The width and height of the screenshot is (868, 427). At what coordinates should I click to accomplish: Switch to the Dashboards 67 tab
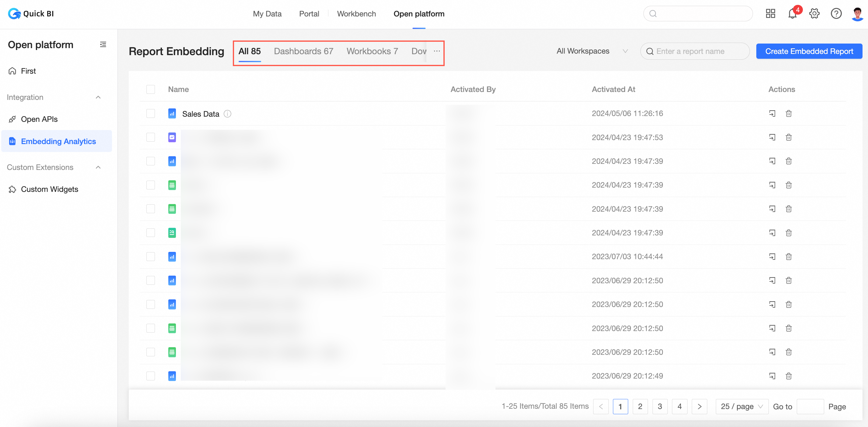point(303,51)
